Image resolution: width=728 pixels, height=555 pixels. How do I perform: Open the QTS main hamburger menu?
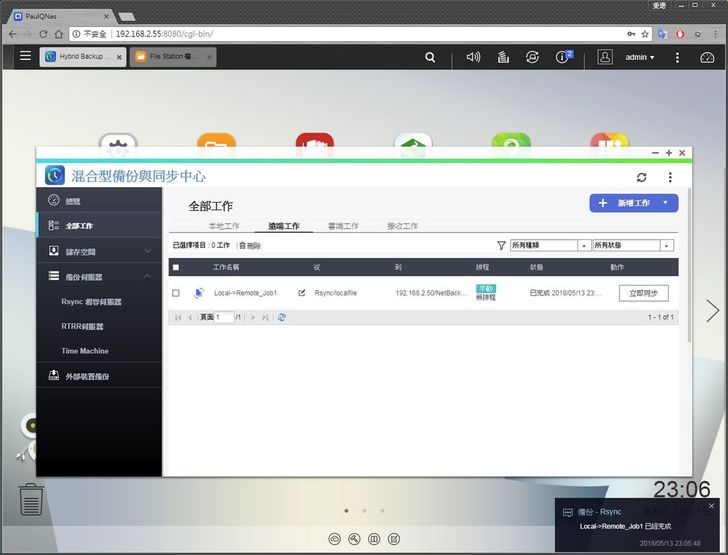(x=25, y=57)
